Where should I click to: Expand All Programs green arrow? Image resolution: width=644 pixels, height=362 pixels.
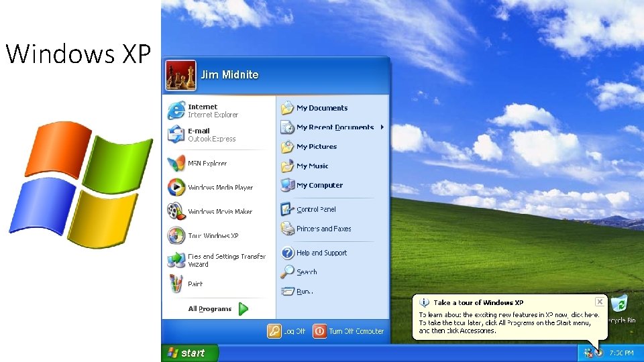coord(244,308)
